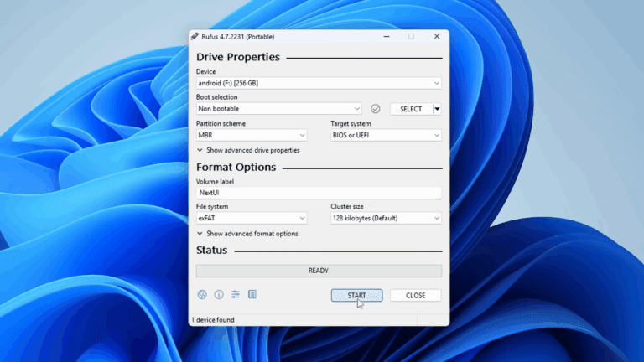This screenshot has height=362, width=644.
Task: Open the Boot selection dropdown
Action: [x=279, y=109]
